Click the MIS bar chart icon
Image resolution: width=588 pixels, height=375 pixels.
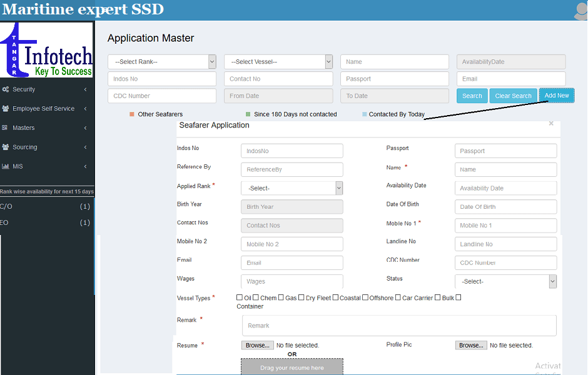(x=6, y=167)
